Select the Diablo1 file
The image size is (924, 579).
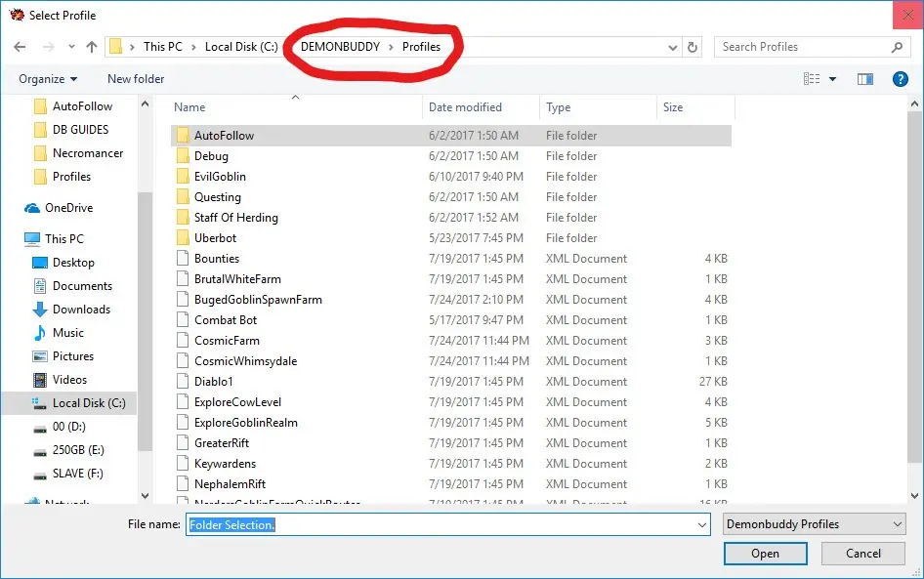pos(451,382)
